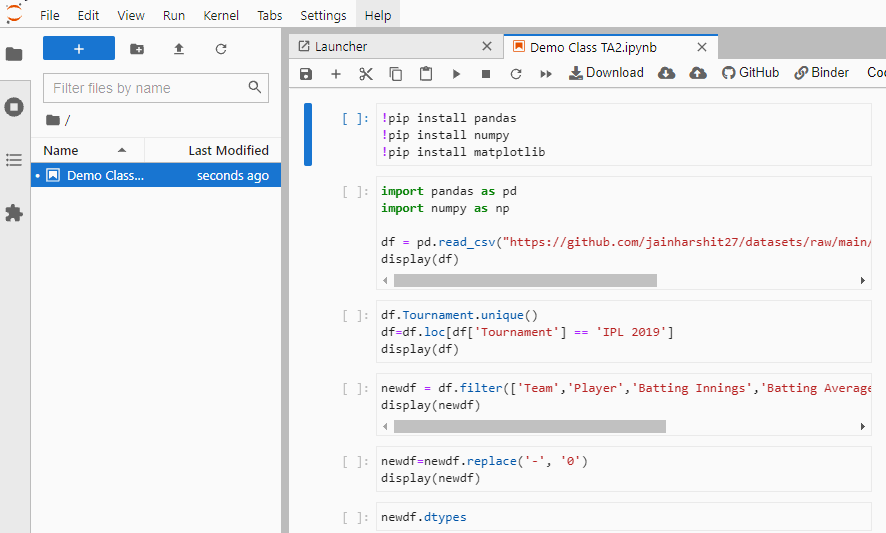Open the View menu
The height and width of the screenshot is (533, 886).
click(131, 15)
